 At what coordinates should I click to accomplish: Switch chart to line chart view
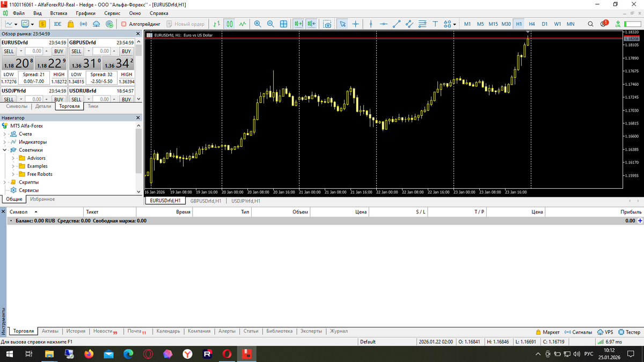click(x=243, y=24)
